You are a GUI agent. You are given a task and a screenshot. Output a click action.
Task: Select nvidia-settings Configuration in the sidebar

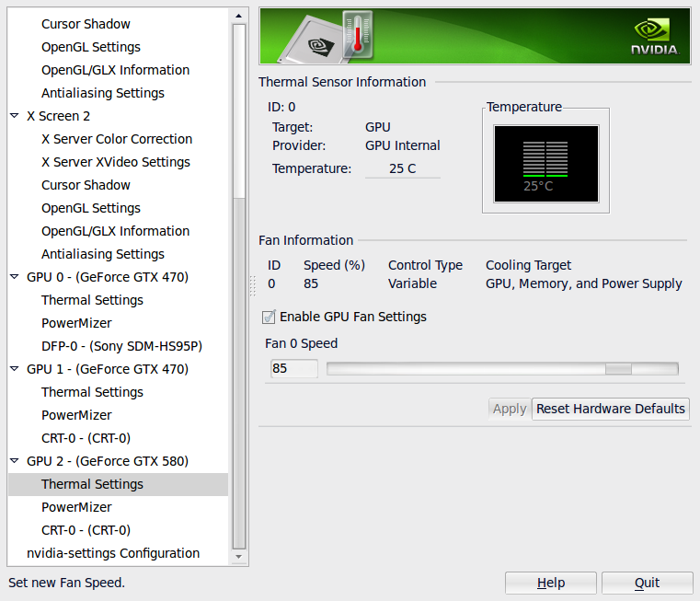click(x=113, y=553)
